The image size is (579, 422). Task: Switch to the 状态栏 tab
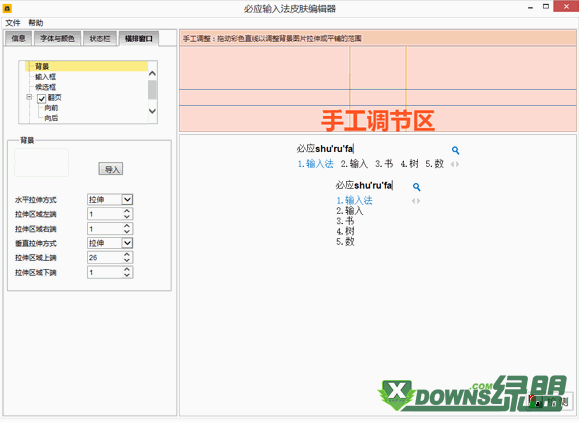(100, 38)
